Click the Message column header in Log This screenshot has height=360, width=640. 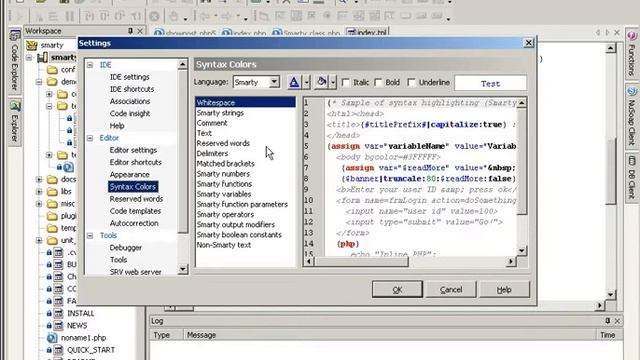tap(390, 335)
